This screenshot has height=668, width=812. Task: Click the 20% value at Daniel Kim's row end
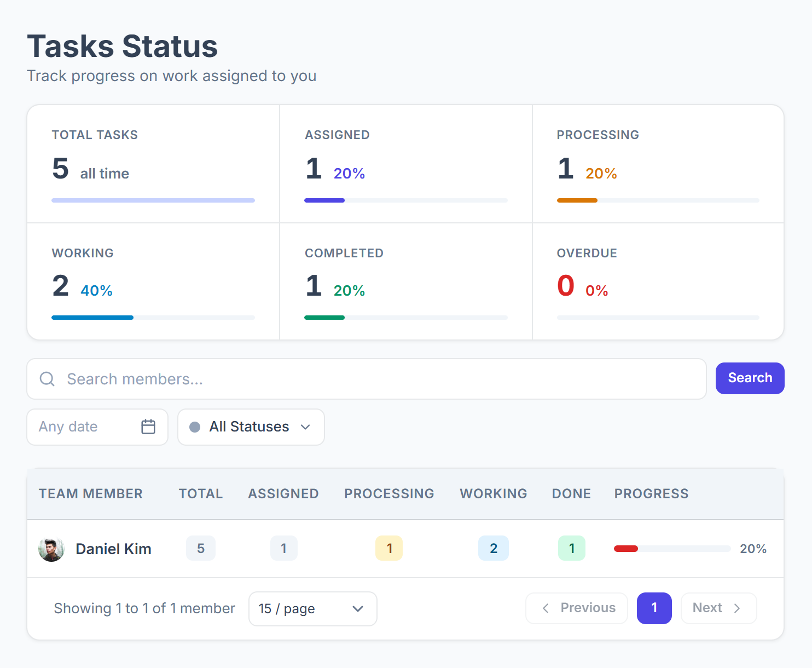point(753,549)
